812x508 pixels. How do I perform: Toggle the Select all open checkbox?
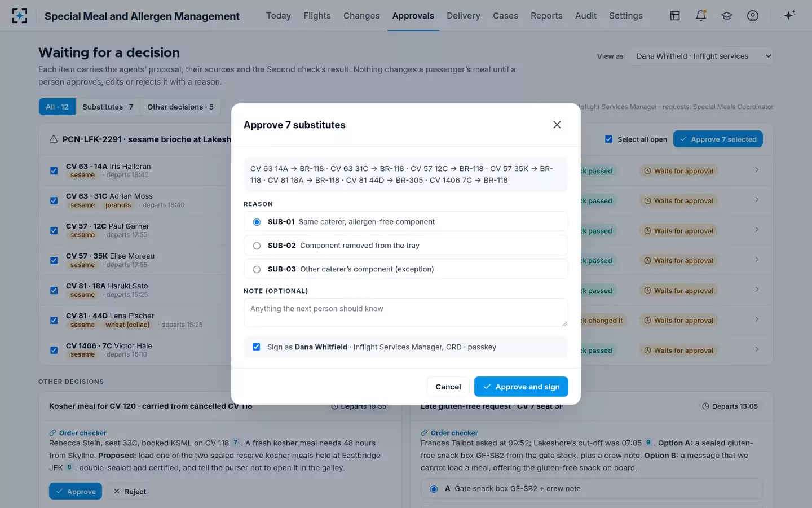click(x=609, y=139)
